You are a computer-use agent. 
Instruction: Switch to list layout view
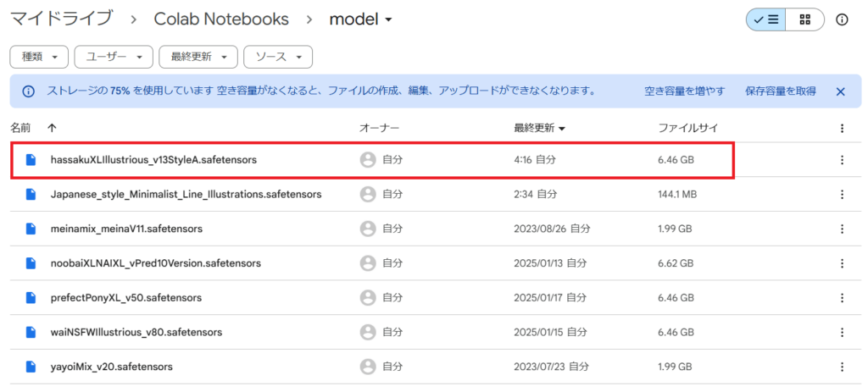(x=765, y=20)
